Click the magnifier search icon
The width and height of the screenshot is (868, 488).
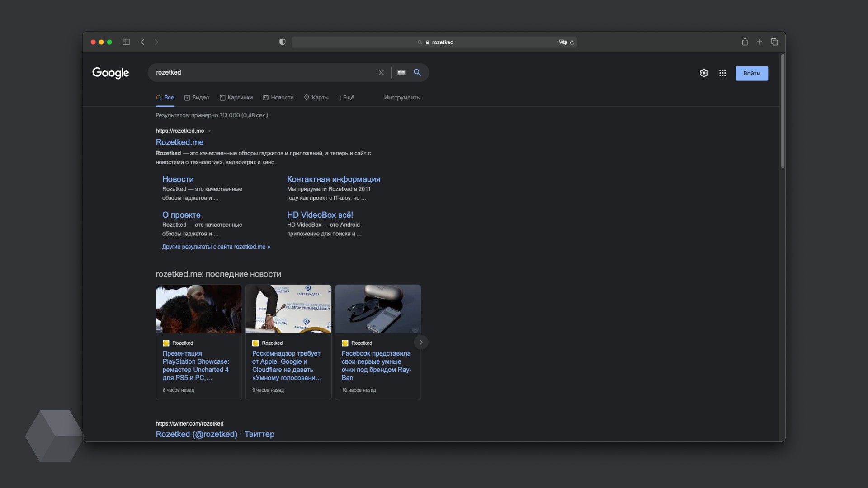point(417,72)
